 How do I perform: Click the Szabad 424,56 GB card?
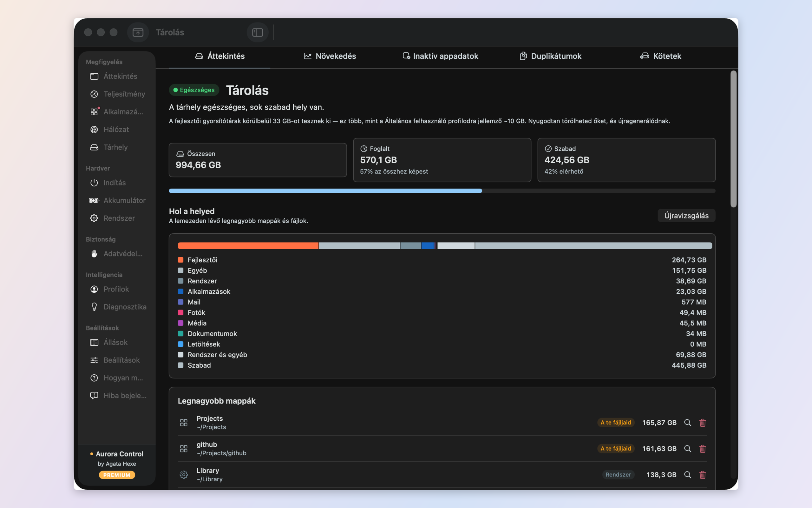[626, 160]
